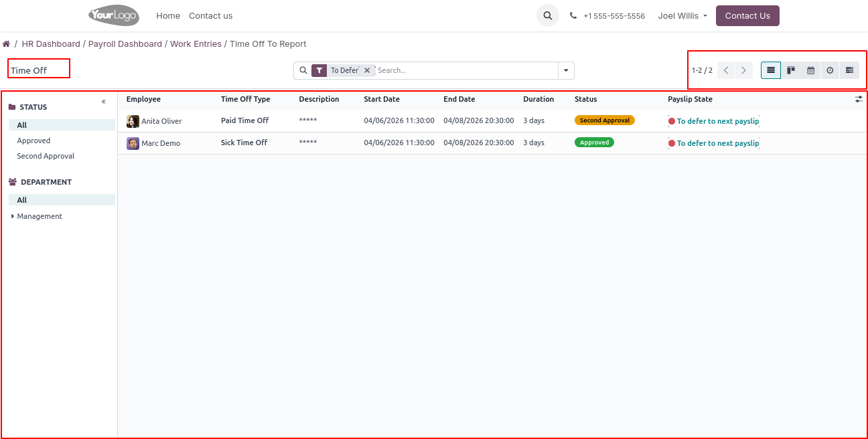Collapse the filter sidebar panel
The image size is (868, 439).
pos(104,102)
